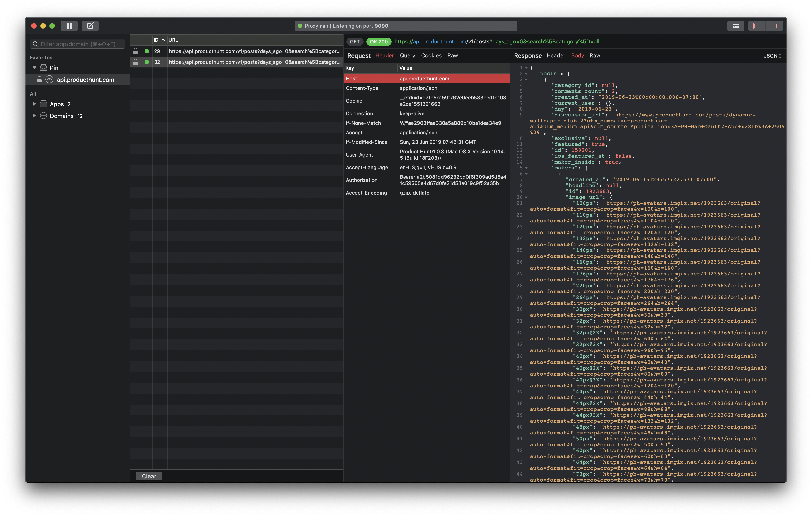The image size is (812, 516).
Task: Pause traffic capturing with the pause toolbar icon
Action: click(70, 26)
